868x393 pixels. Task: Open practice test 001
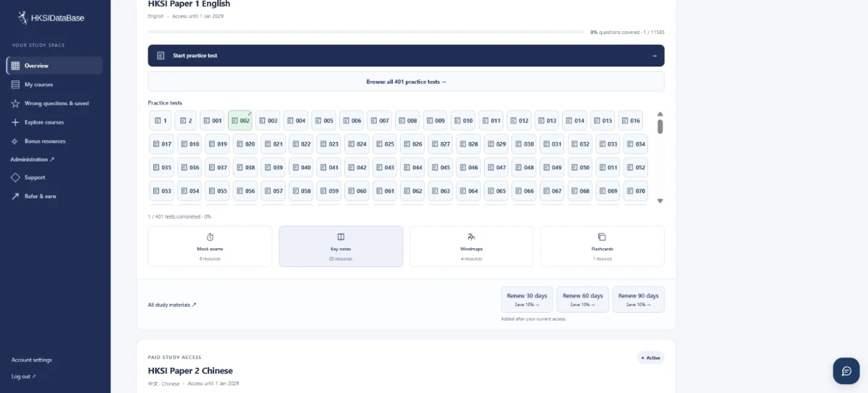click(x=212, y=121)
